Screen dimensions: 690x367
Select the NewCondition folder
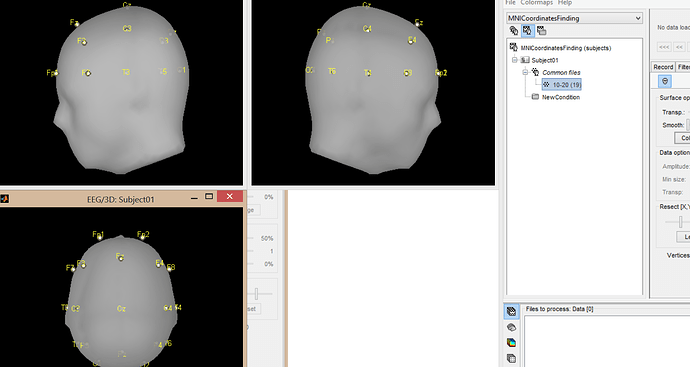click(x=556, y=97)
